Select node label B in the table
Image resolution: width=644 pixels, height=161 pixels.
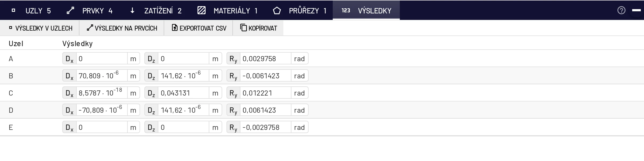pos(11,76)
